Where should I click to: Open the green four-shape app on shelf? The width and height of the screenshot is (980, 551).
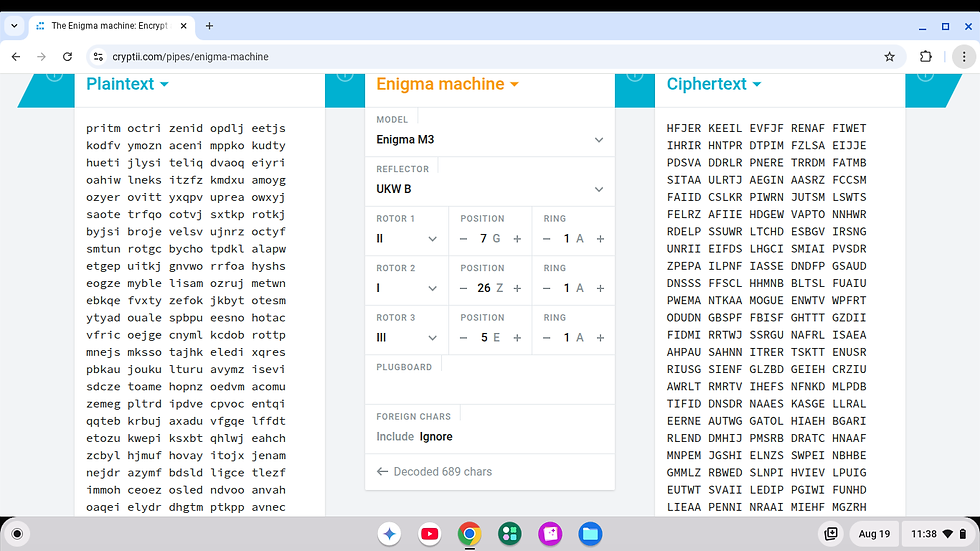(509, 534)
